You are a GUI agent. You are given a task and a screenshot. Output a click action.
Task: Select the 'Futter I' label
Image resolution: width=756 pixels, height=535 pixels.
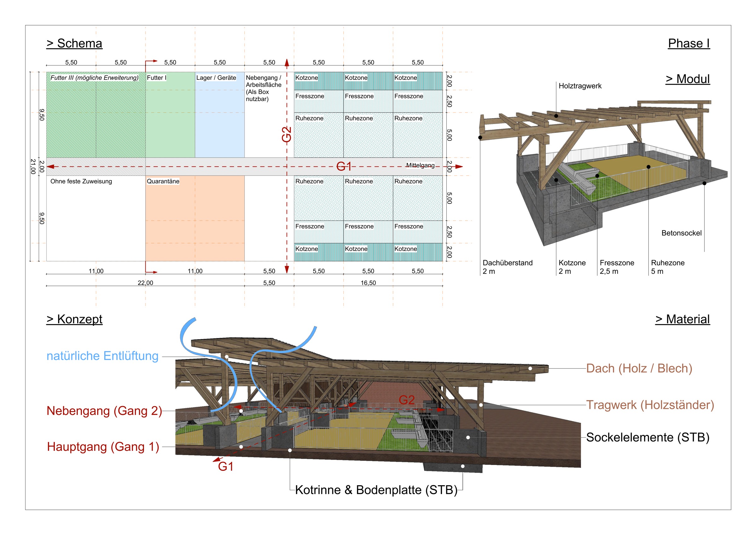(x=157, y=78)
